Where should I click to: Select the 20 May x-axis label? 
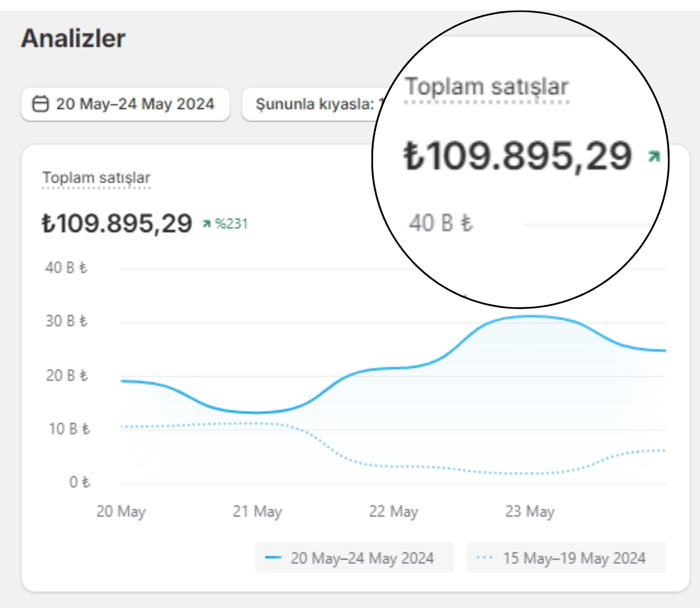[x=121, y=511]
